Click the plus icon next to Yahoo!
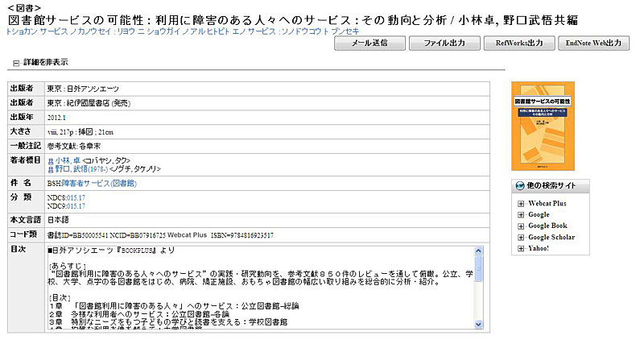644x344 pixels. click(x=521, y=248)
